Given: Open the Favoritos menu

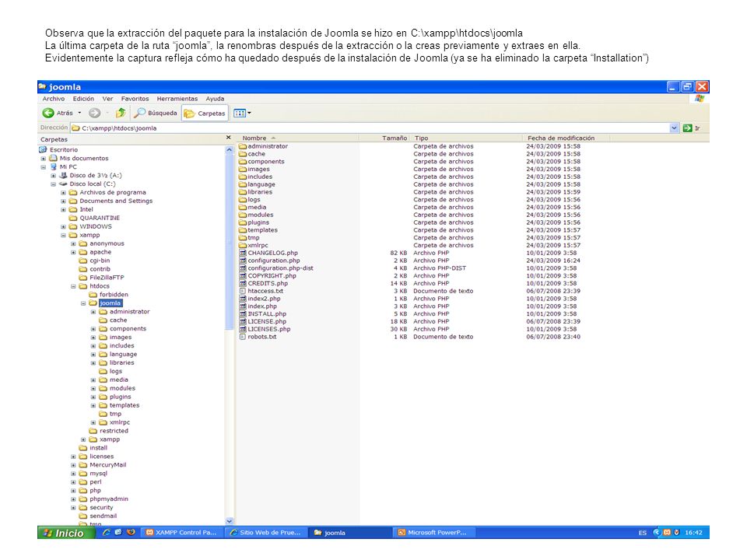Looking at the screenshot, I should [135, 99].
